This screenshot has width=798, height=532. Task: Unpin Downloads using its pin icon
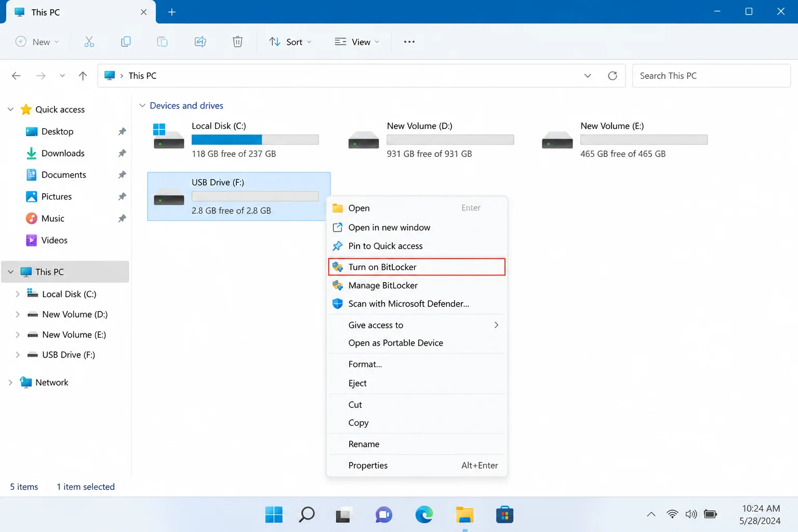(122, 153)
